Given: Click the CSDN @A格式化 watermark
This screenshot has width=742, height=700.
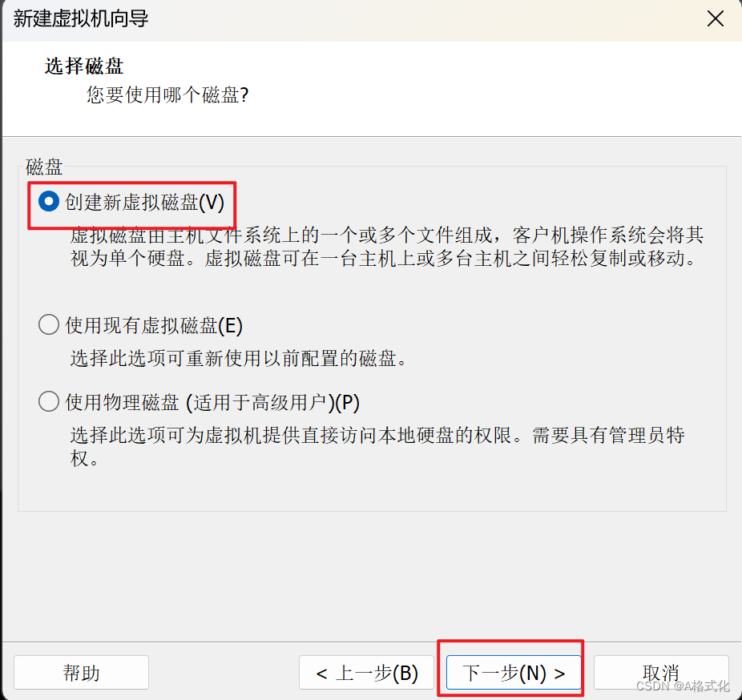Looking at the screenshot, I should (x=683, y=686).
